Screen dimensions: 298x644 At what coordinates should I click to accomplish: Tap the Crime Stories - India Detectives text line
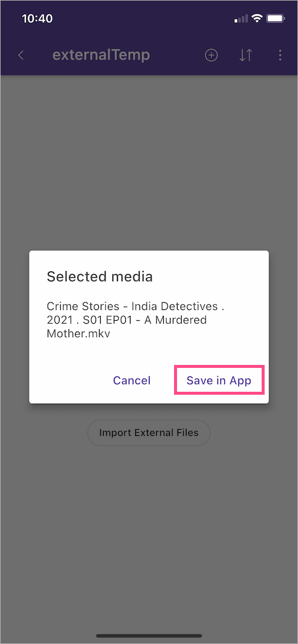click(136, 306)
